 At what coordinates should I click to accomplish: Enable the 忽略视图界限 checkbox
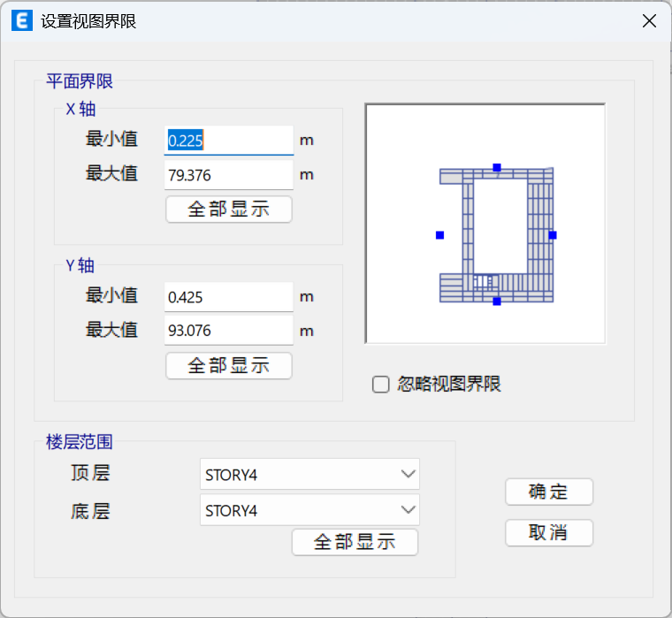coord(381,385)
